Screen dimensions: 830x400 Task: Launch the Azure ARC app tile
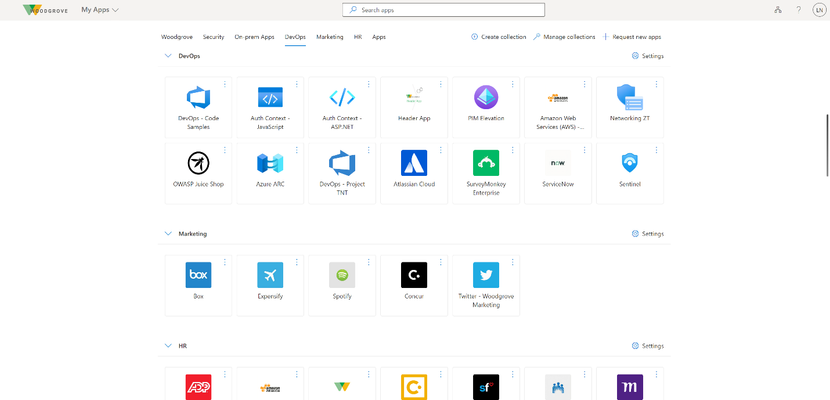coord(270,173)
